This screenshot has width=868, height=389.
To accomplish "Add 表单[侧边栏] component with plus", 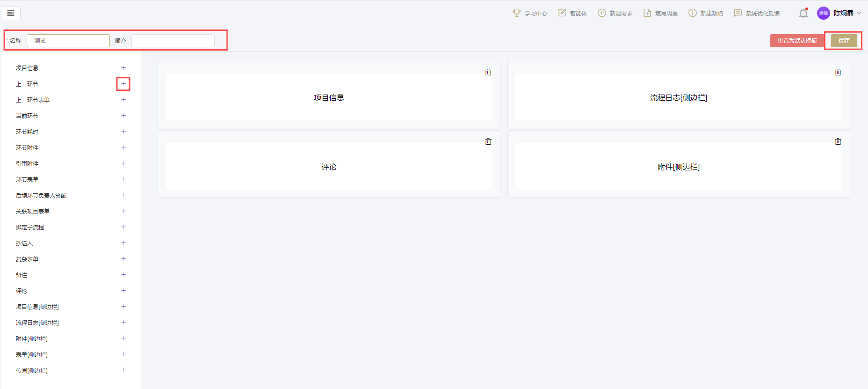I will click(123, 354).
